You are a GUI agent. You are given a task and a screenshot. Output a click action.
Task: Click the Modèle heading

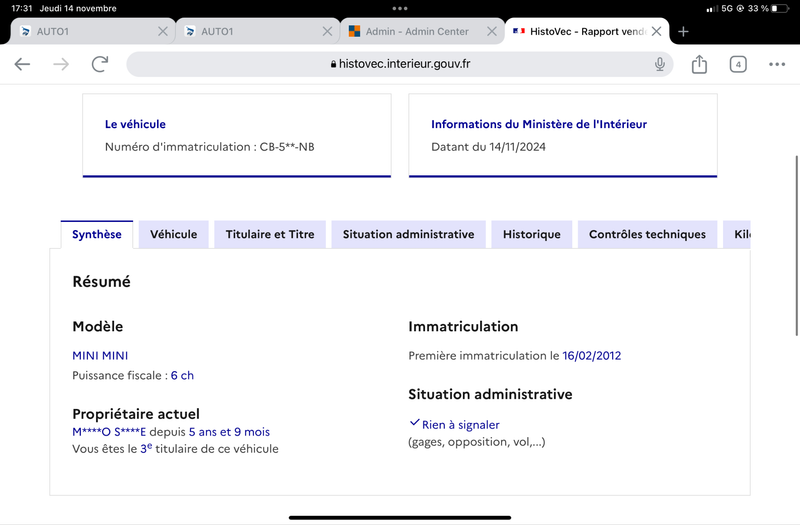97,327
